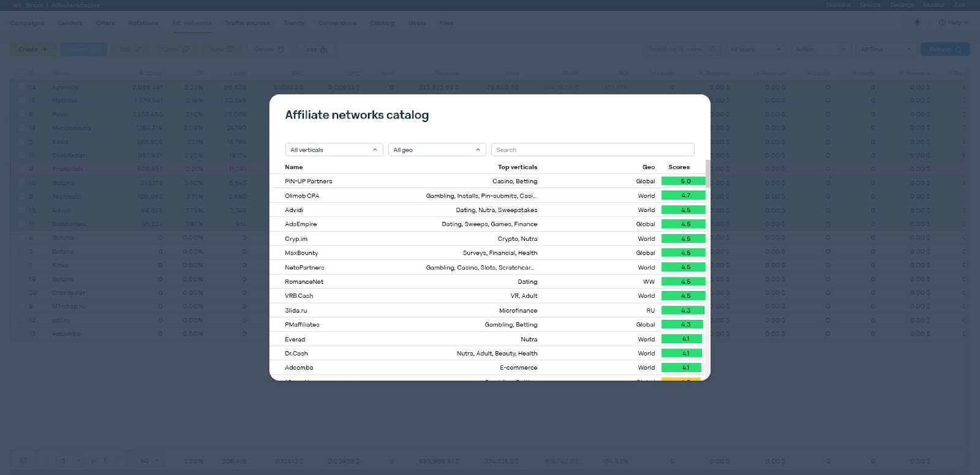The image size is (980, 475).
Task: Click the Top verticals column header
Action: (x=518, y=167)
